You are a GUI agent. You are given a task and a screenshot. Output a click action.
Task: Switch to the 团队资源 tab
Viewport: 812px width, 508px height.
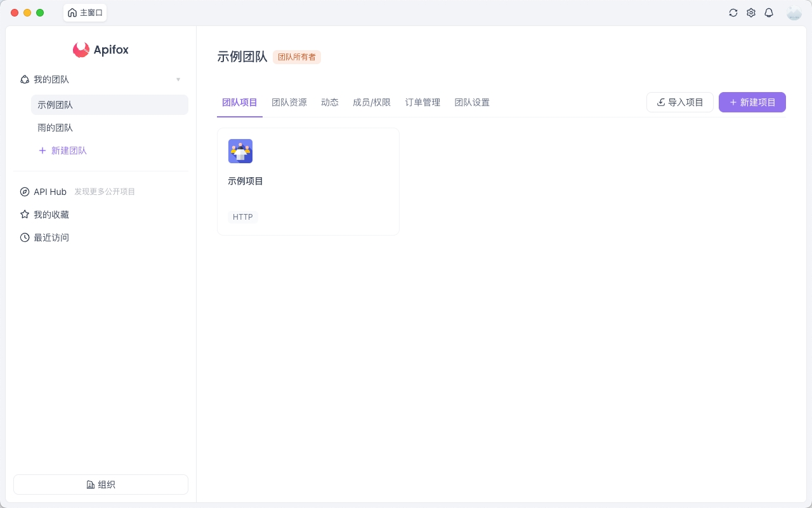[289, 102]
